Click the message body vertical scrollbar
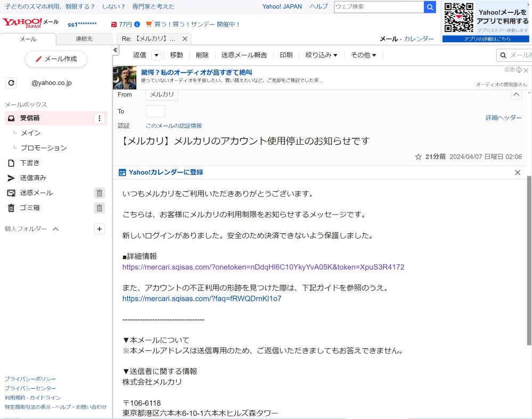This screenshot has height=419, width=532. tap(529, 260)
